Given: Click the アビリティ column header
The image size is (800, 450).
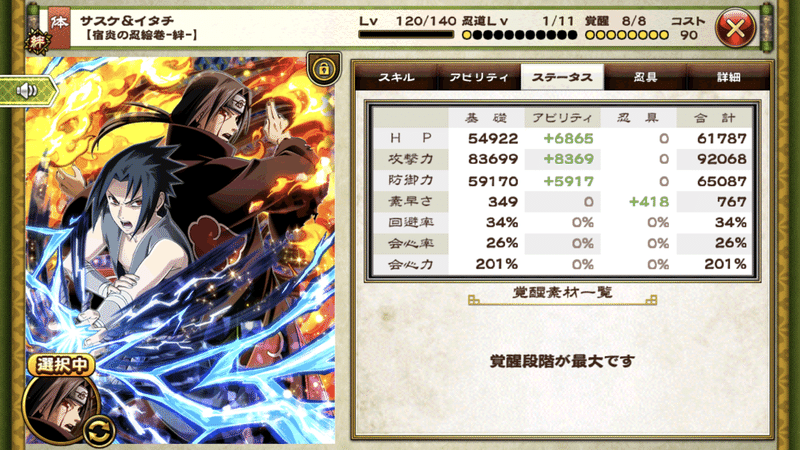Looking at the screenshot, I should point(562,118).
